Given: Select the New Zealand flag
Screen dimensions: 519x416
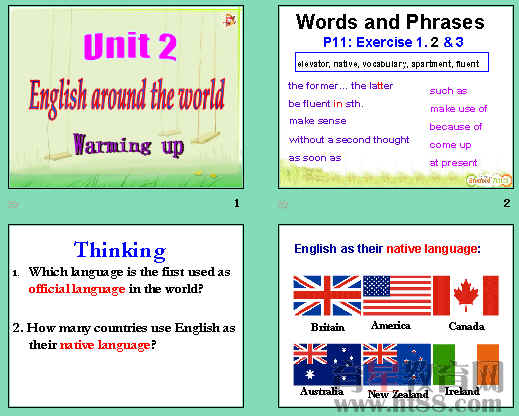Looking at the screenshot, I should [397, 365].
